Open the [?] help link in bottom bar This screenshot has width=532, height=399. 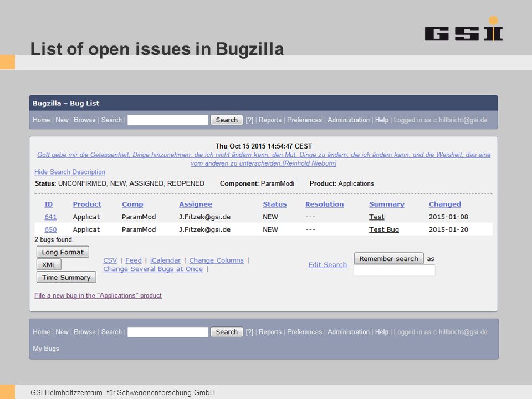coord(249,332)
